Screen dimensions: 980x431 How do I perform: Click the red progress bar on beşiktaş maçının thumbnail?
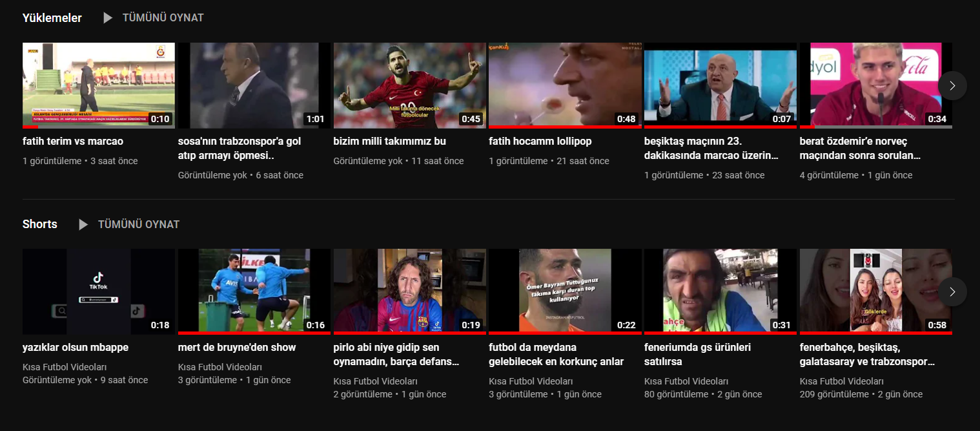(720, 127)
